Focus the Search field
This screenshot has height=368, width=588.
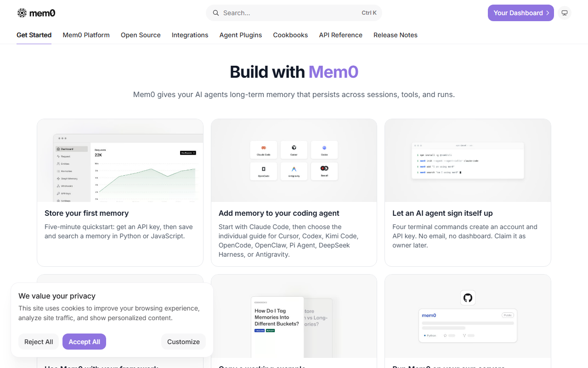294,13
